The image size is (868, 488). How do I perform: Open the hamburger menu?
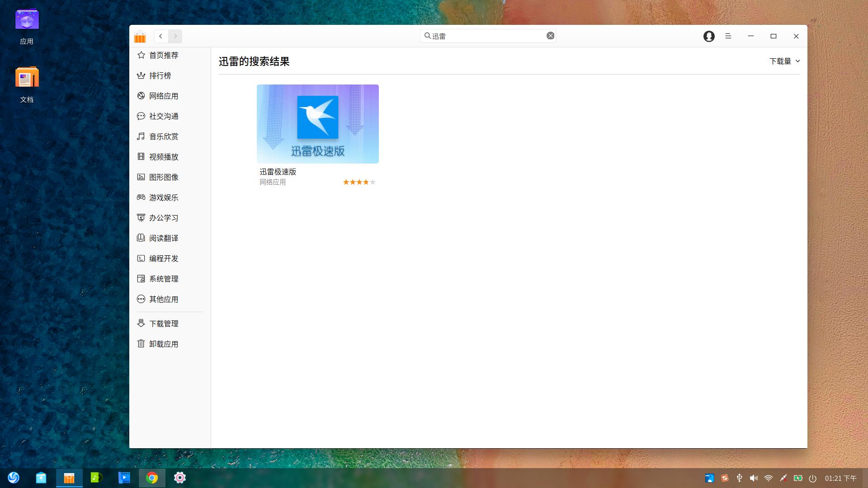pos(728,36)
